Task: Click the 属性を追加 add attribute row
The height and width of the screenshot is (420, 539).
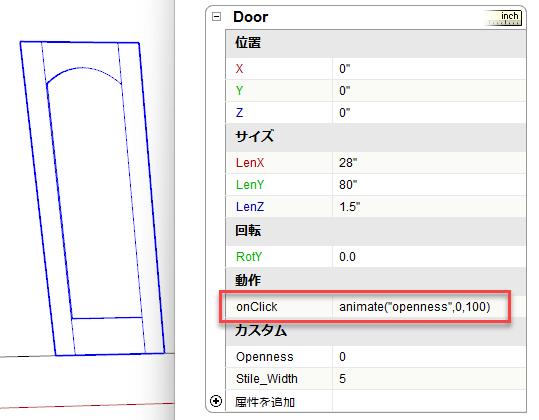Action: click(x=265, y=401)
